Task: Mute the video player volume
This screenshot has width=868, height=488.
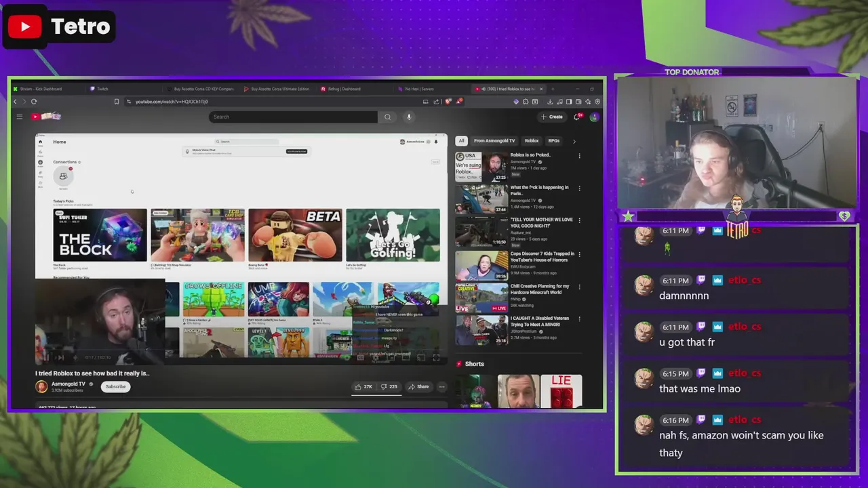Action: pyautogui.click(x=75, y=357)
